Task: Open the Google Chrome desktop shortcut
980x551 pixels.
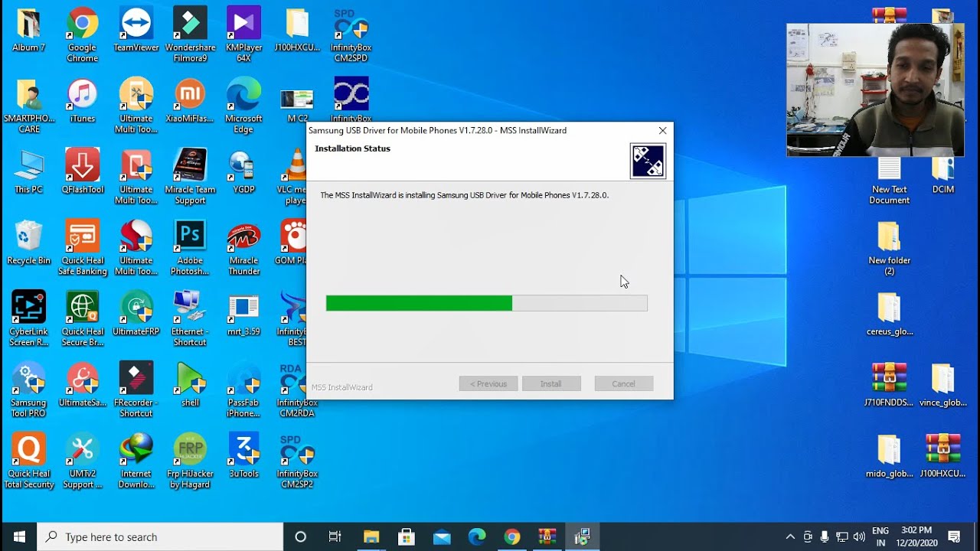Action: [82, 34]
